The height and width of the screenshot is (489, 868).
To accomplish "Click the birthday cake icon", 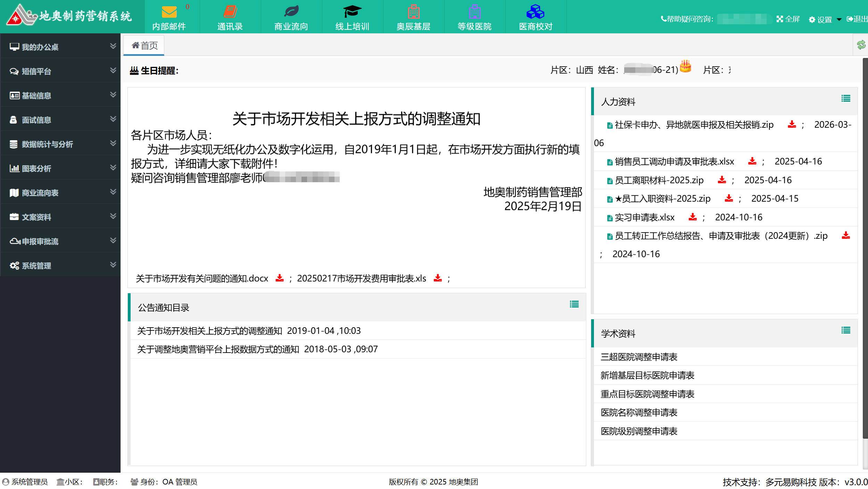I will tap(685, 66).
